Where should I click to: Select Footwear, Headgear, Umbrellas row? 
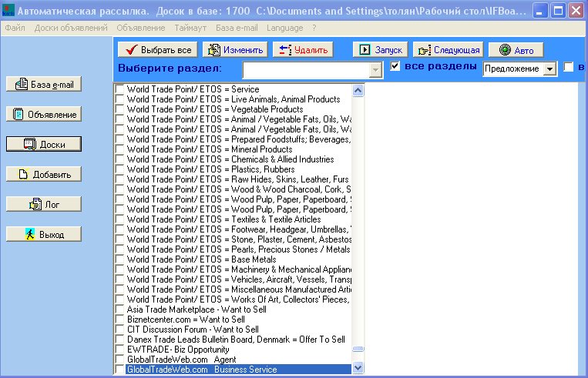point(238,229)
